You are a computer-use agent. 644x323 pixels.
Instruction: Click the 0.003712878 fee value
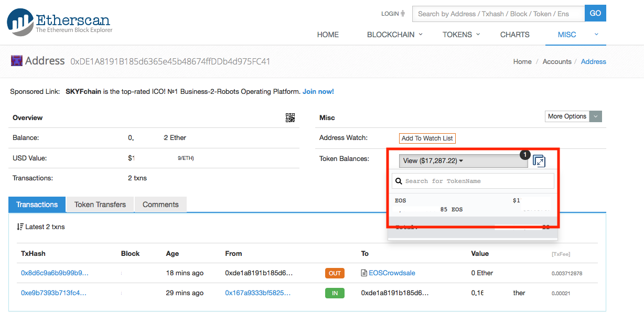tap(567, 274)
